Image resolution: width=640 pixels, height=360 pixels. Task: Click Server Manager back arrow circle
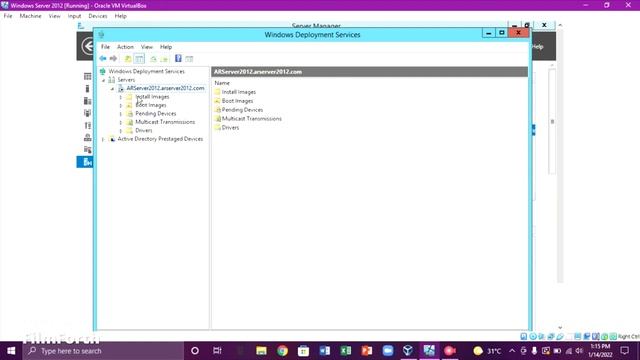coord(88,46)
